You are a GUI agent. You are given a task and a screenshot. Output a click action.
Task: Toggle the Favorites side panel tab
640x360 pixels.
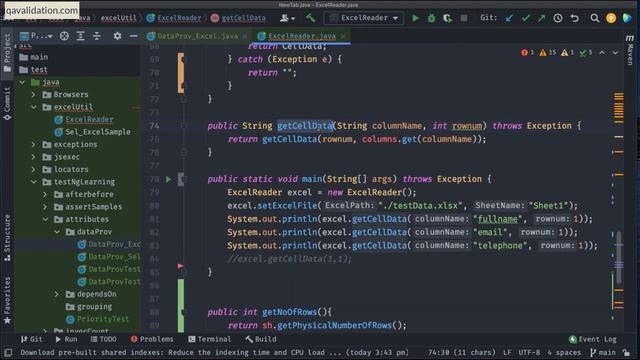[7, 301]
